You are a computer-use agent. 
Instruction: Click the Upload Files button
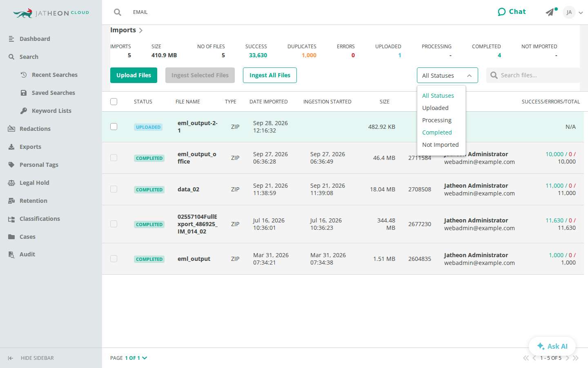coord(134,75)
